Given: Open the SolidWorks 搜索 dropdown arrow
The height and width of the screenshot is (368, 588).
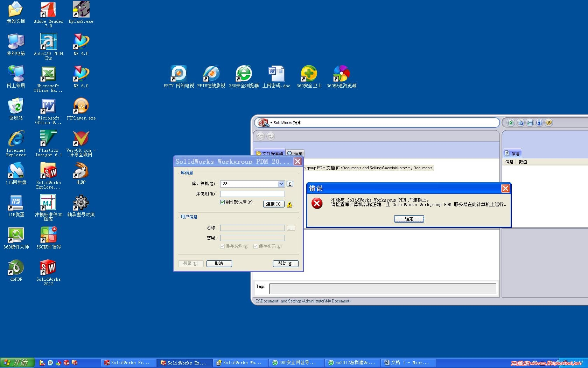Looking at the screenshot, I should [271, 123].
